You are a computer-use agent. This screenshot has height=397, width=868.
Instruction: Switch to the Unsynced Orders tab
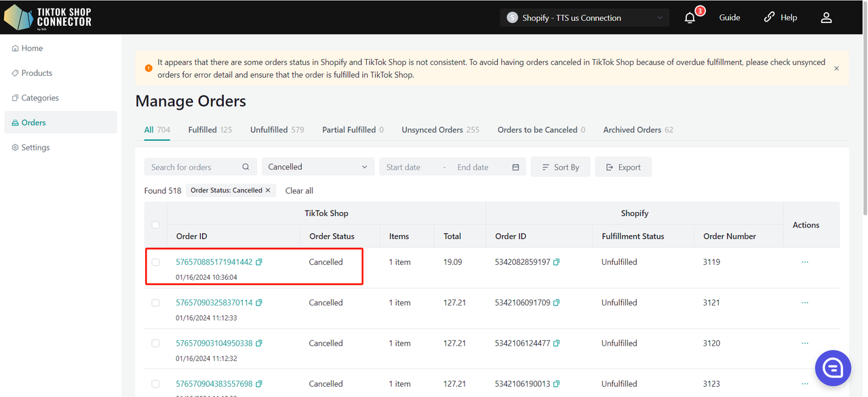click(x=440, y=130)
